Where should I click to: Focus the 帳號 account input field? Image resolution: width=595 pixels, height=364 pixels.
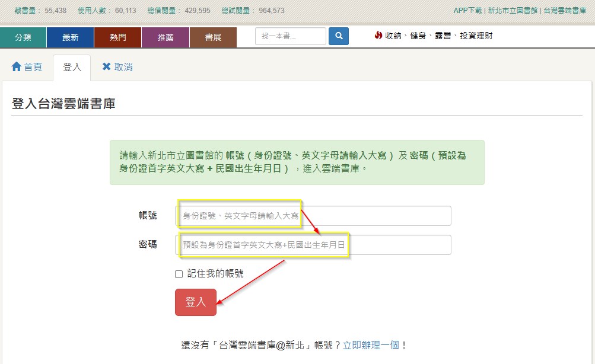coord(313,216)
